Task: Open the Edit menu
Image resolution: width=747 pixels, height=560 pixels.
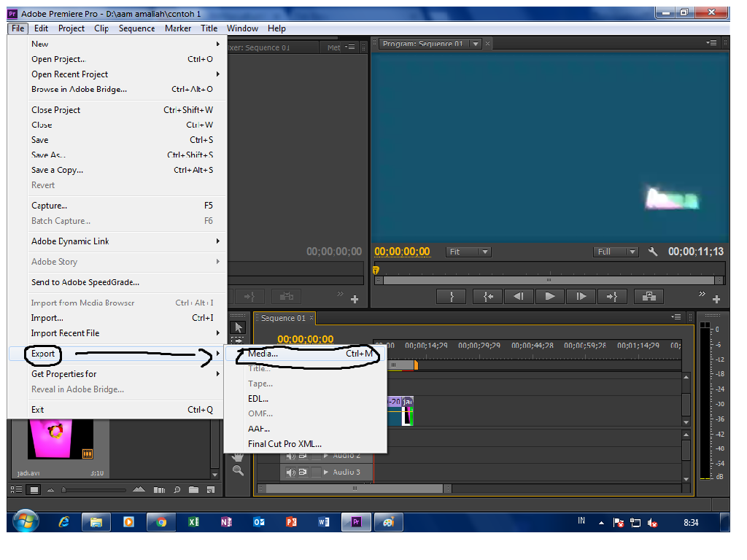Action: tap(41, 28)
